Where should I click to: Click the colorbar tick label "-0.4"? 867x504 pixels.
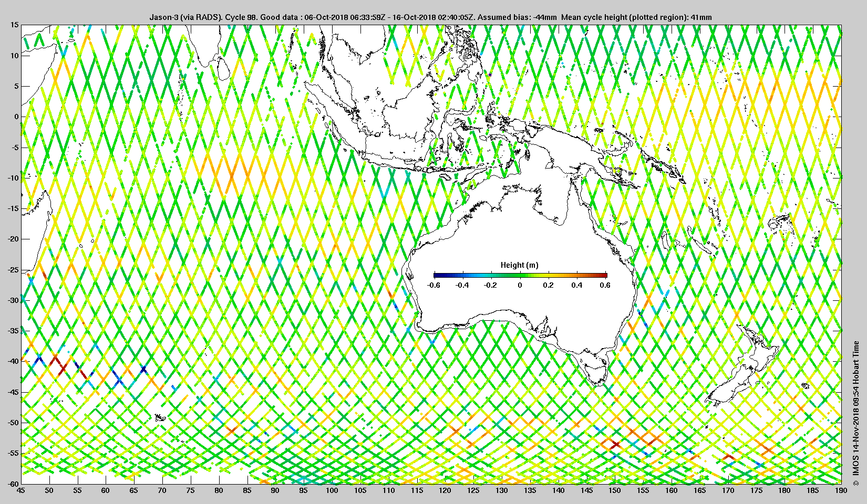tap(462, 285)
